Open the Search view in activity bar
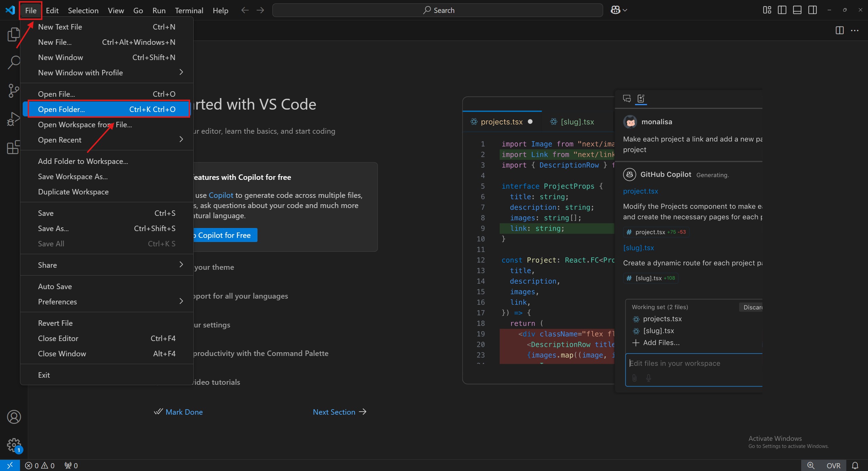868x471 pixels. click(14, 62)
